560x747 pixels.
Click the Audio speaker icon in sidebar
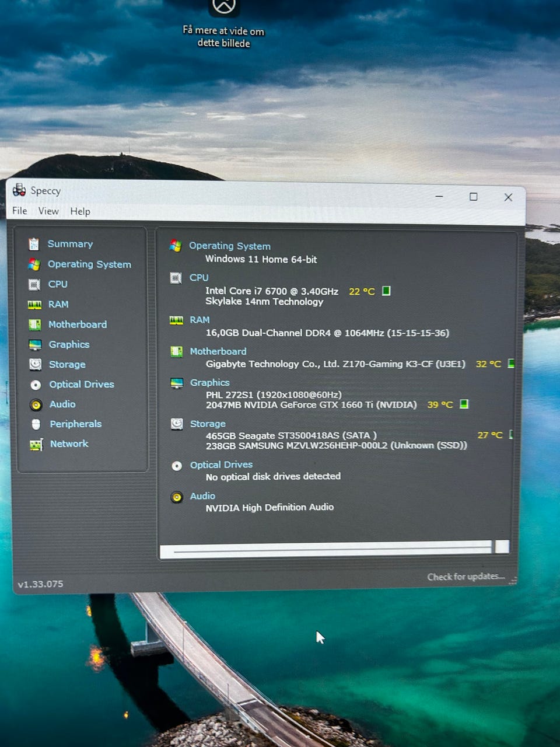(x=36, y=404)
